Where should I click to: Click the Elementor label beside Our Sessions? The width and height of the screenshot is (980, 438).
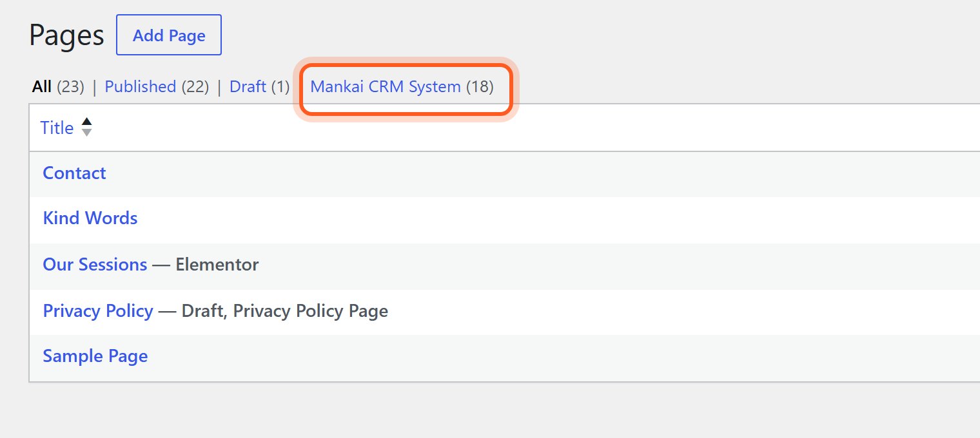pyautogui.click(x=217, y=265)
